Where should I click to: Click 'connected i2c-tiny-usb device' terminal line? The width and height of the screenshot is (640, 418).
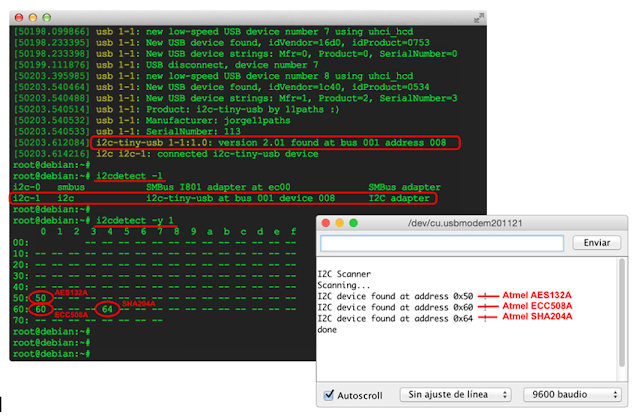166,154
